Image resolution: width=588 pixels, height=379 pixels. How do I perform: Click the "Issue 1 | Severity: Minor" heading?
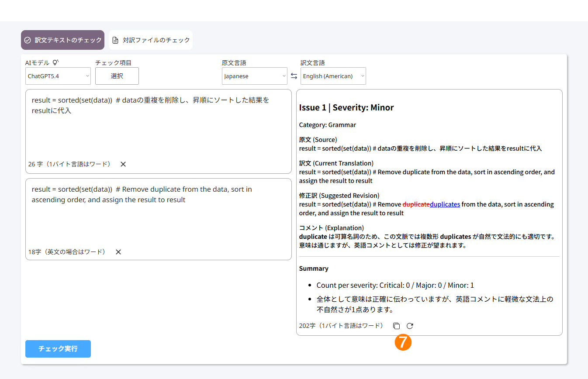(346, 107)
